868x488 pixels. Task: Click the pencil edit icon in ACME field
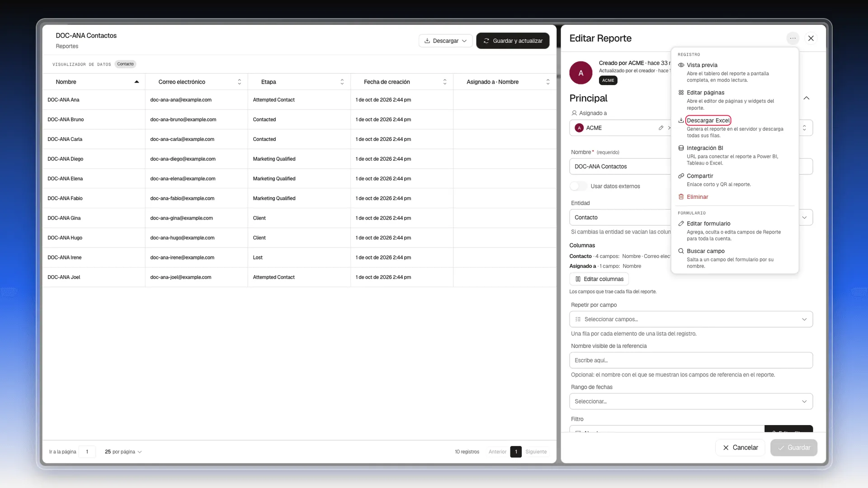(661, 128)
